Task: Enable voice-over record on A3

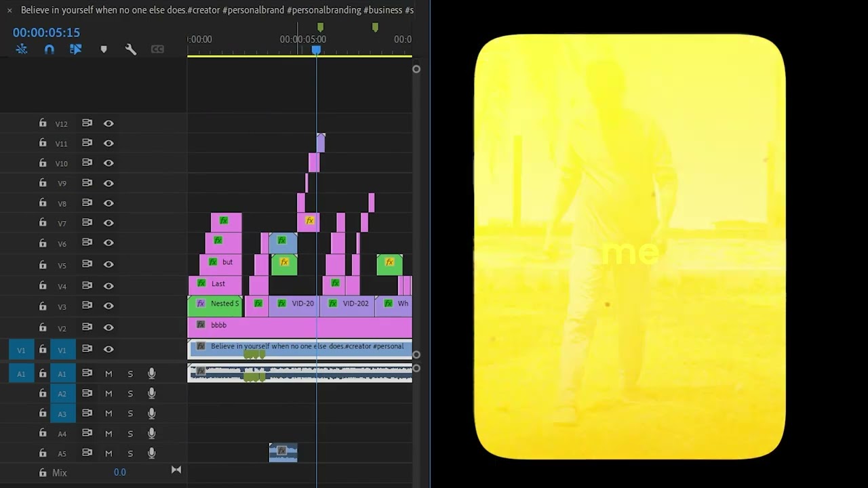Action: pos(152,413)
